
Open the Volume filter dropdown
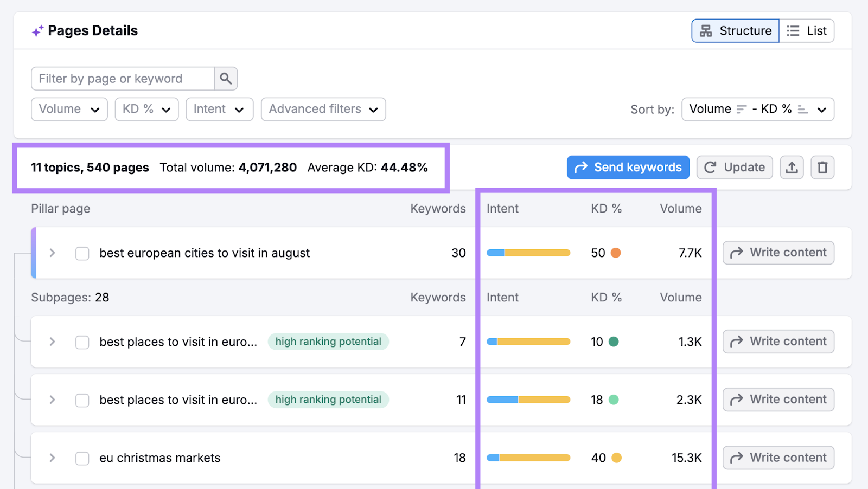[69, 109]
